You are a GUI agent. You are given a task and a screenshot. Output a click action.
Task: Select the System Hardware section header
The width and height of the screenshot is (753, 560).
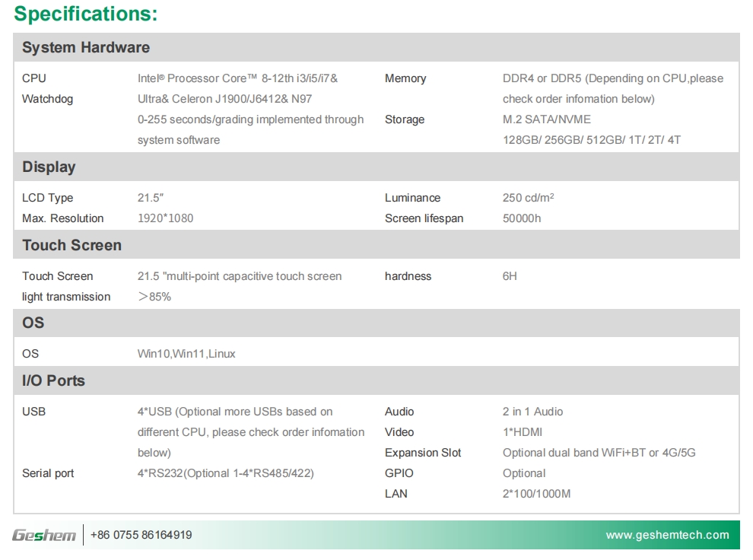click(x=86, y=47)
